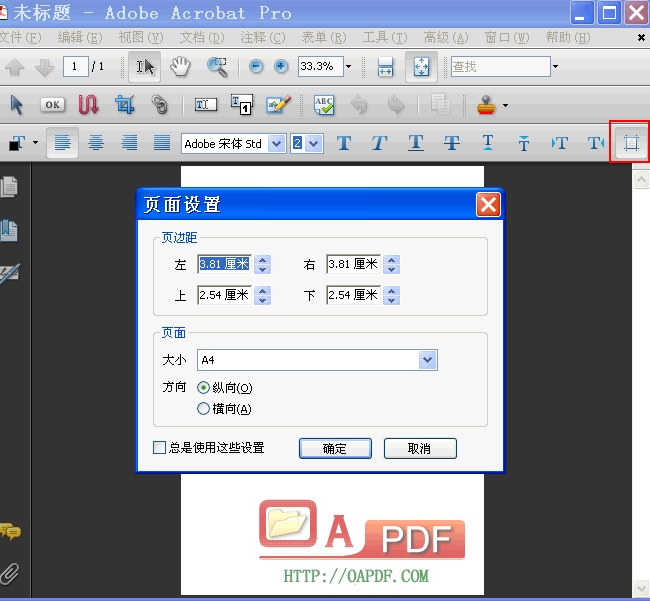Apply strikethrough to text
Screen dimensions: 650x601
pyautogui.click(x=452, y=143)
